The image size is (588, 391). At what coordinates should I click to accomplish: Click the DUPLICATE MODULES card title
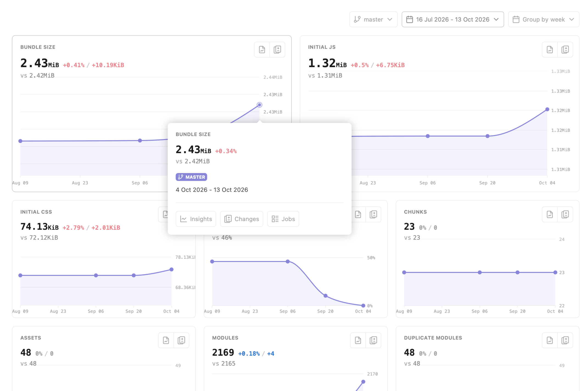click(x=433, y=338)
